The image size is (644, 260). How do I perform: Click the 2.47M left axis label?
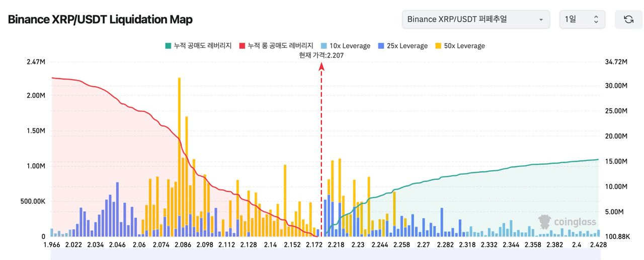[x=36, y=62]
